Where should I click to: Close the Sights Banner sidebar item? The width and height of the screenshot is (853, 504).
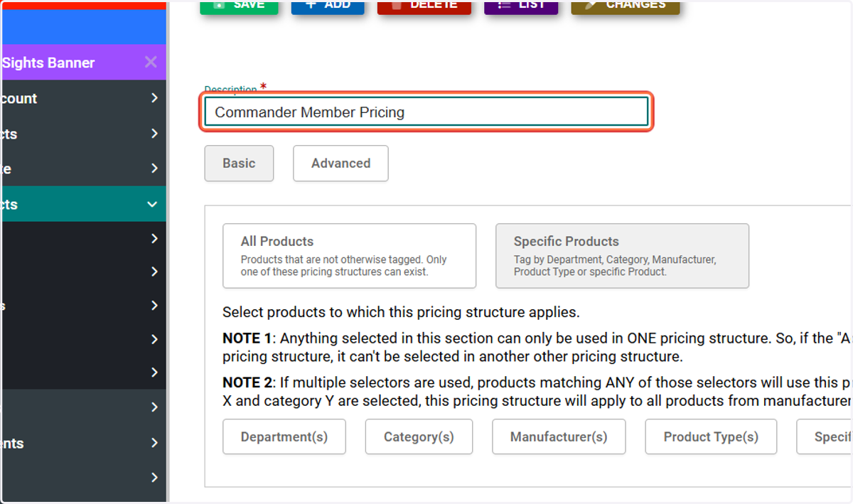point(151,63)
